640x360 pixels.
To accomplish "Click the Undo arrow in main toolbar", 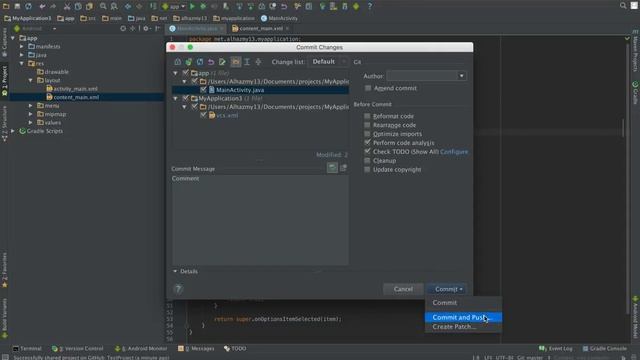I will click(x=42, y=6).
